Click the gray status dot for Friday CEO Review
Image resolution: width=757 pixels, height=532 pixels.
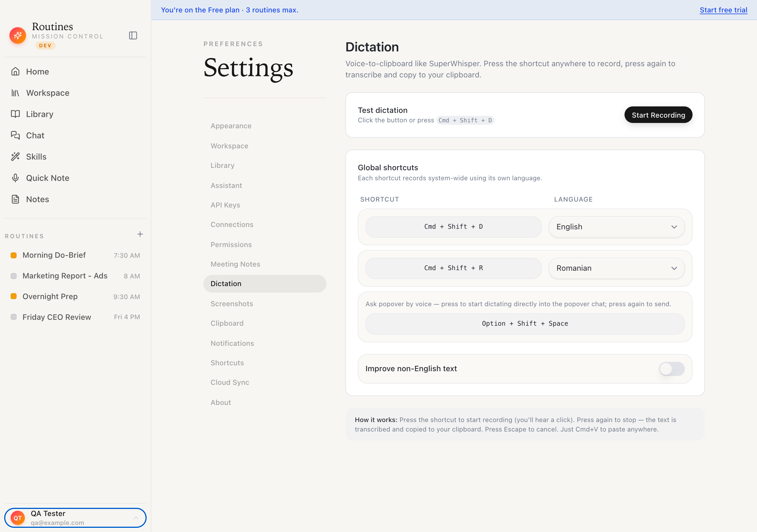click(x=14, y=317)
